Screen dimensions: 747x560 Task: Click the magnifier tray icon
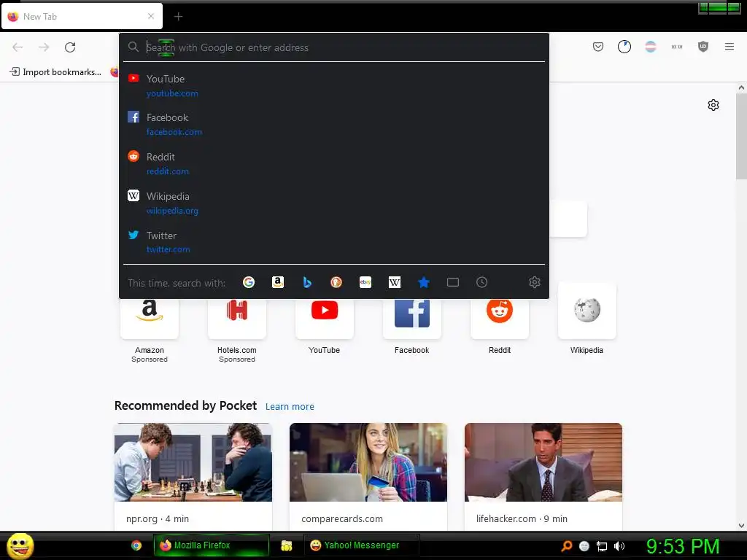click(567, 546)
